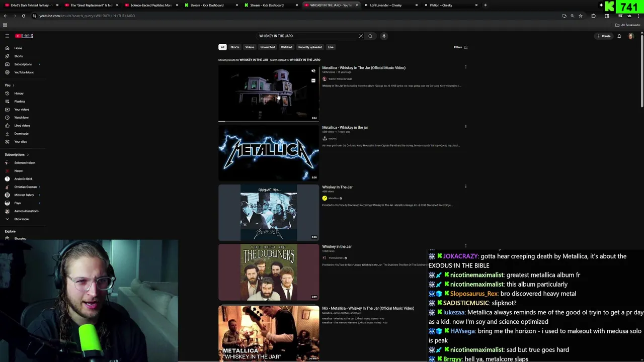This screenshot has height=362, width=644.
Task: Open options menu for Metallica official music video
Action: (x=466, y=67)
